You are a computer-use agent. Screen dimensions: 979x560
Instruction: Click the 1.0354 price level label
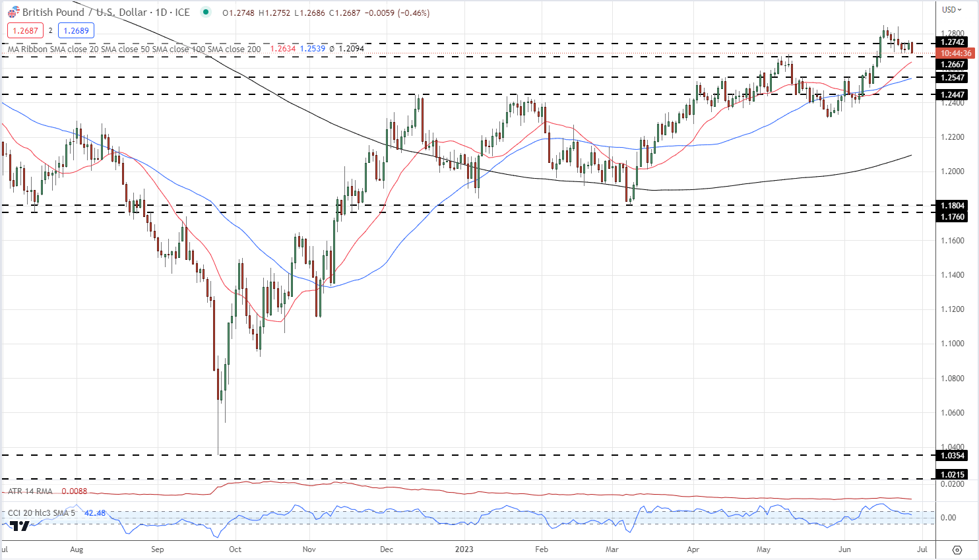tap(952, 456)
